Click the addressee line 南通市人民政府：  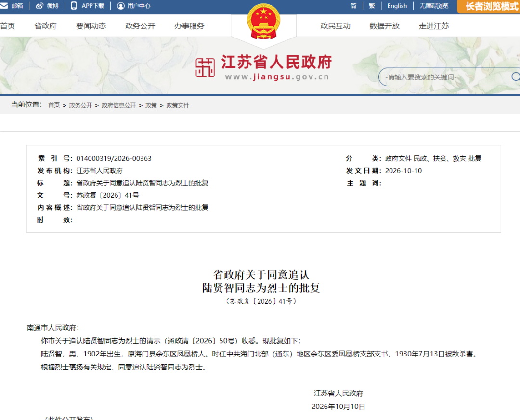53,328
